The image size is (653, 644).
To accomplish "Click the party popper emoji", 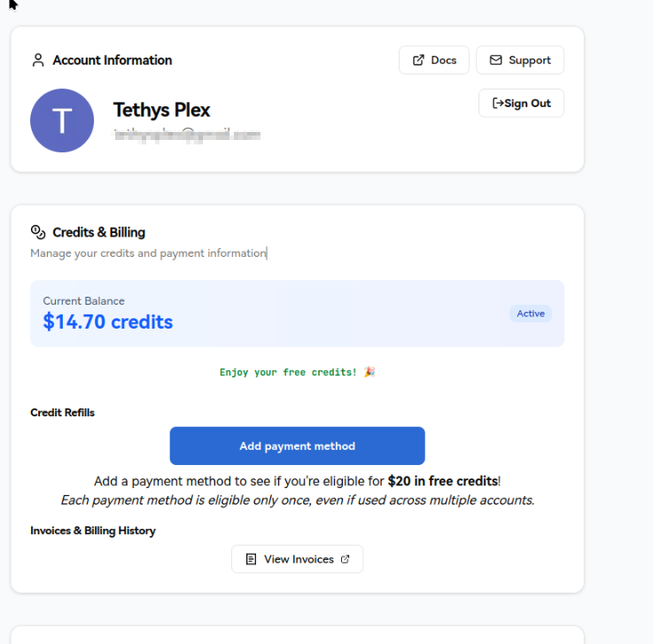I will click(369, 372).
